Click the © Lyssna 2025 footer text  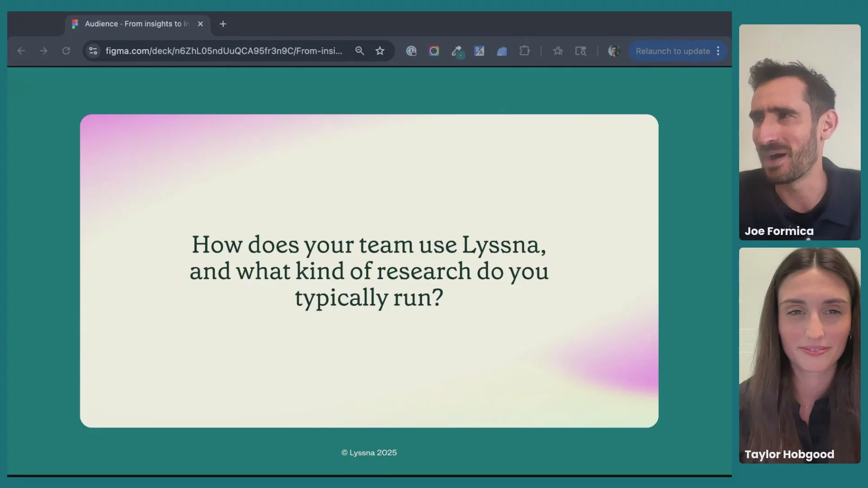point(369,453)
